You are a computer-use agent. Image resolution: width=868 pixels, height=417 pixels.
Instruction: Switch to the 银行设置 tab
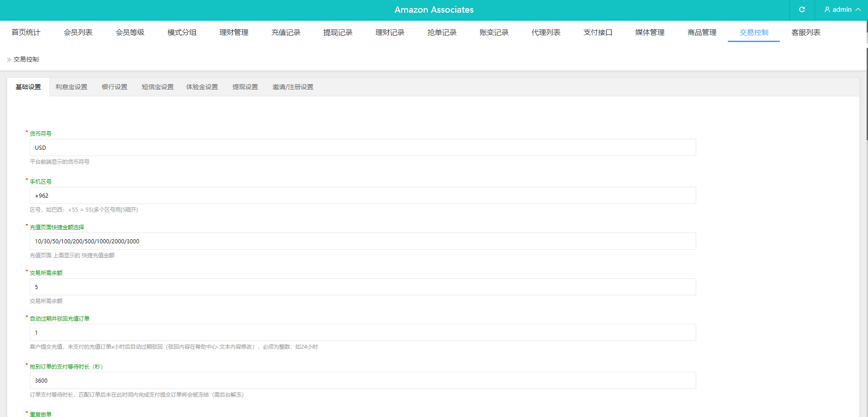tap(114, 87)
